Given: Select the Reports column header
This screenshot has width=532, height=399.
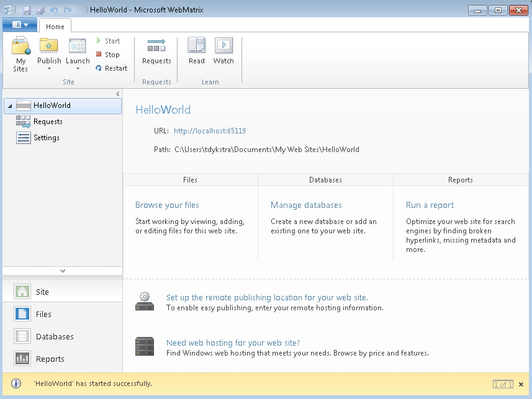Looking at the screenshot, I should pos(461,180).
